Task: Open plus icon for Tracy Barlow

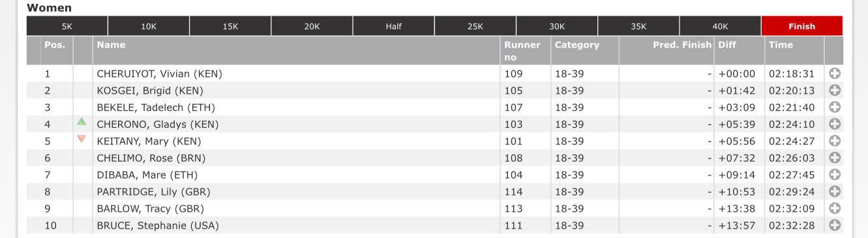Action: [x=834, y=209]
